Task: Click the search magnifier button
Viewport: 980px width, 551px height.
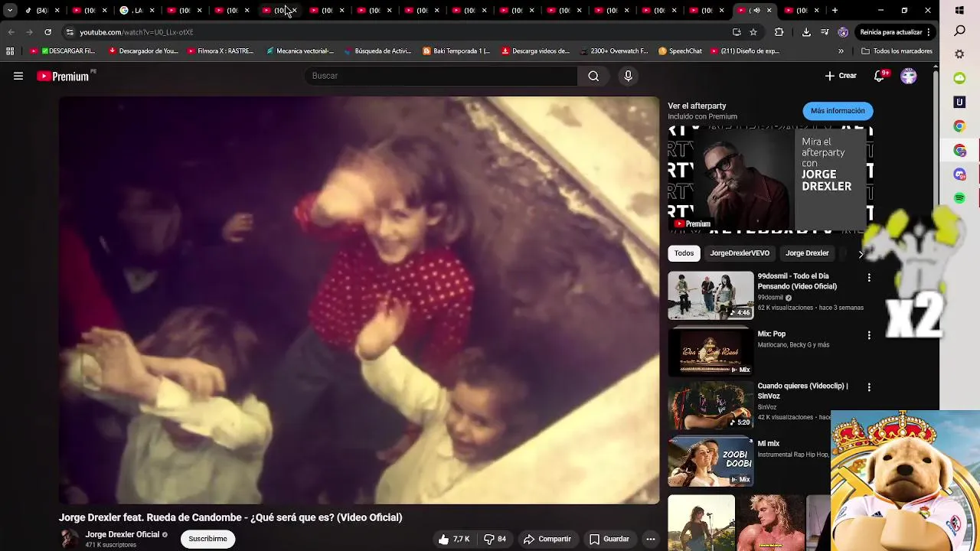Action: [x=593, y=76]
